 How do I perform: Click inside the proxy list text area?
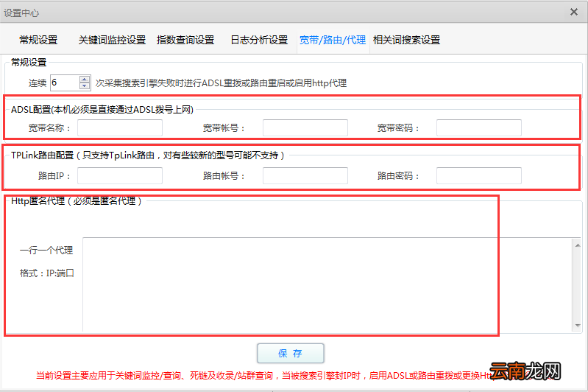(x=327, y=285)
